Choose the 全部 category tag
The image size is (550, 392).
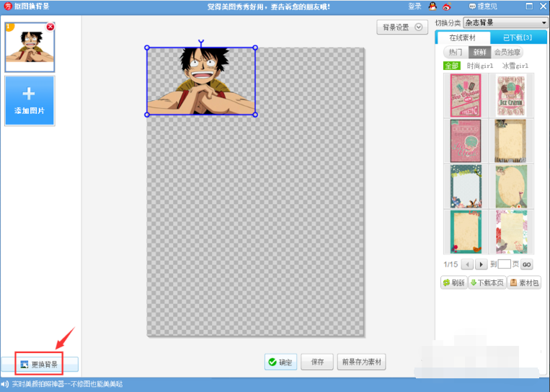[x=451, y=66]
